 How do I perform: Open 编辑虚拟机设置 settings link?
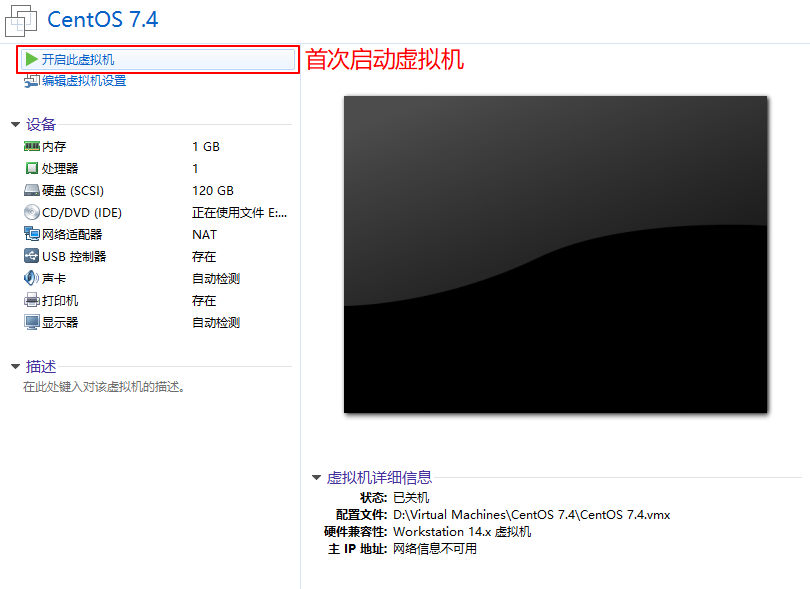(x=84, y=81)
